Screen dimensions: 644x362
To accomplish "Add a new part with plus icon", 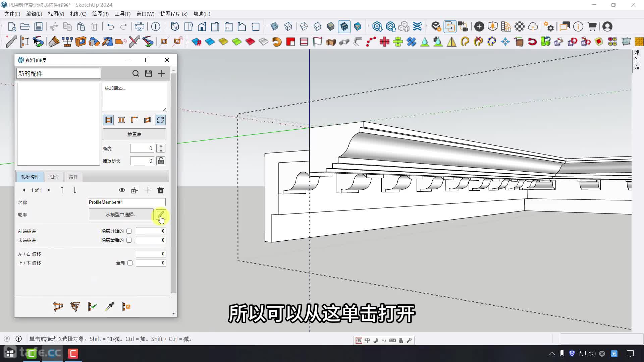I will pos(162,73).
